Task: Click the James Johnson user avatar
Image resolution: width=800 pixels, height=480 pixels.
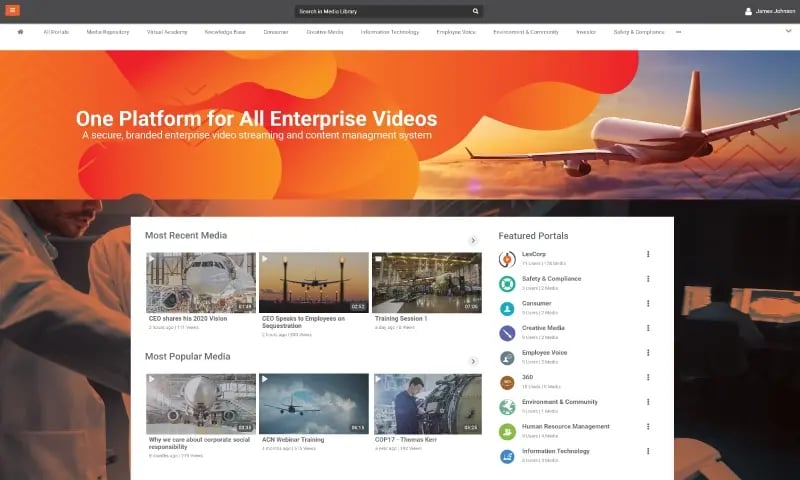Action: (x=748, y=11)
